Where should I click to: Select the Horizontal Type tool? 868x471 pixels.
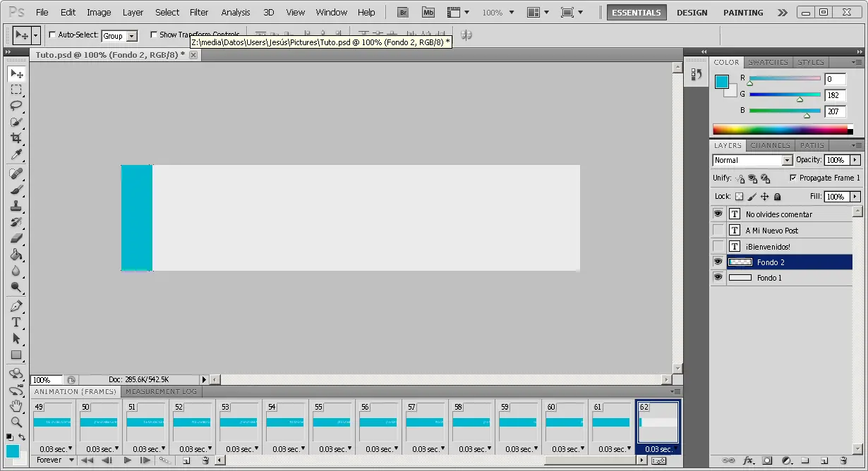pos(16,322)
